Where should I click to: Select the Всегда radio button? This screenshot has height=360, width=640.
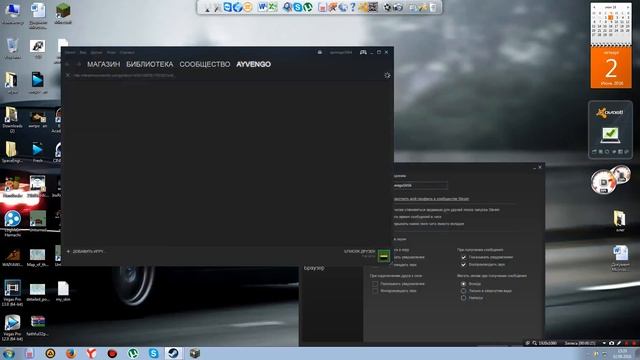click(463, 284)
